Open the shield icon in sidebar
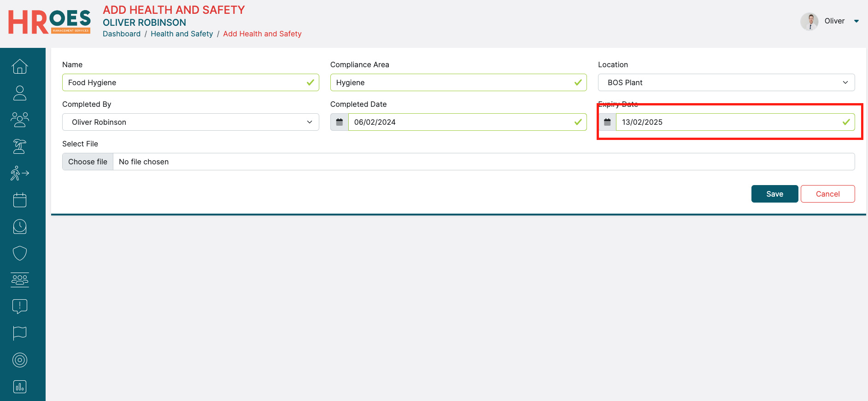The width and height of the screenshot is (868, 401). coord(20,253)
